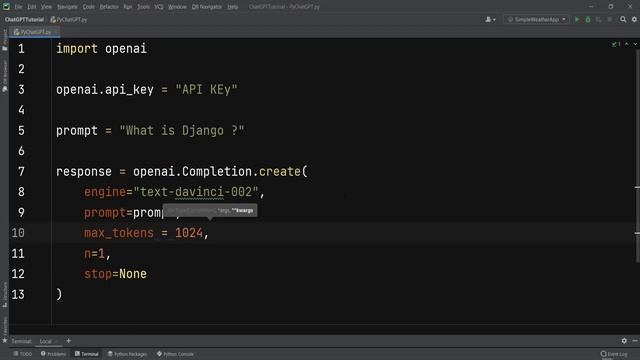Start debugging with the green bug icon
This screenshot has width=640, height=360.
click(x=588, y=19)
